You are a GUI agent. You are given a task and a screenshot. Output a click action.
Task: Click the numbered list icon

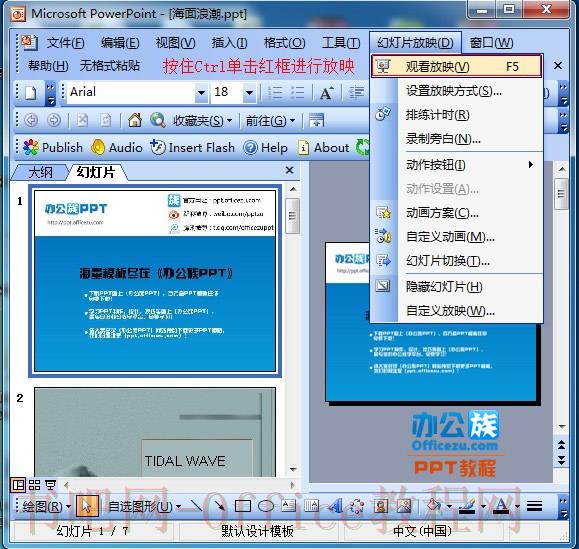[275, 92]
